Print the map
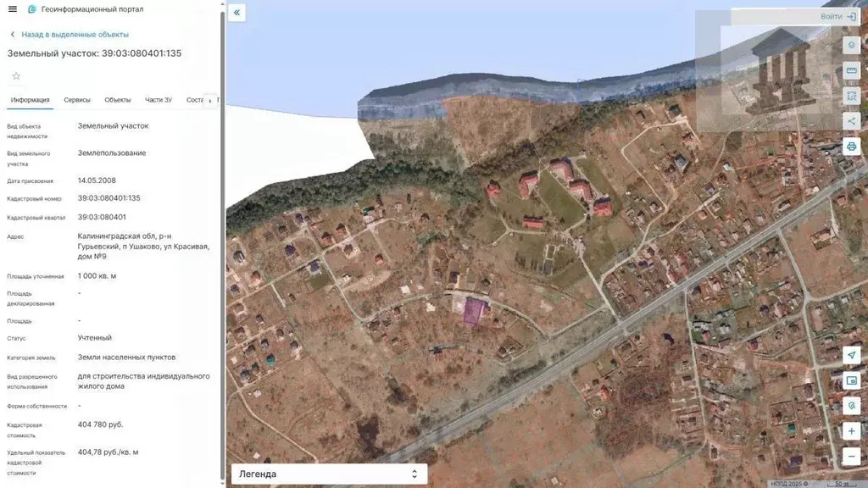 coord(852,147)
